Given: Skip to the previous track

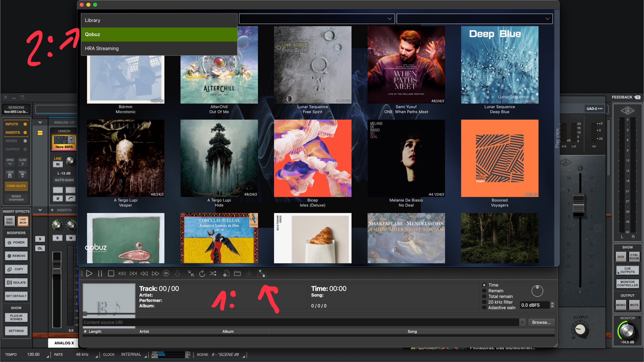Looking at the screenshot, I should pyautogui.click(x=122, y=274).
